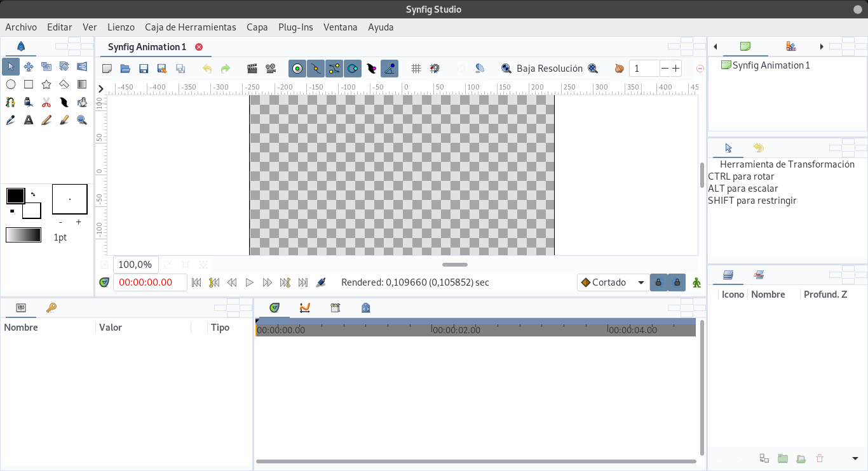Select the Smooth Move tool
868x471 pixels.
click(29, 67)
